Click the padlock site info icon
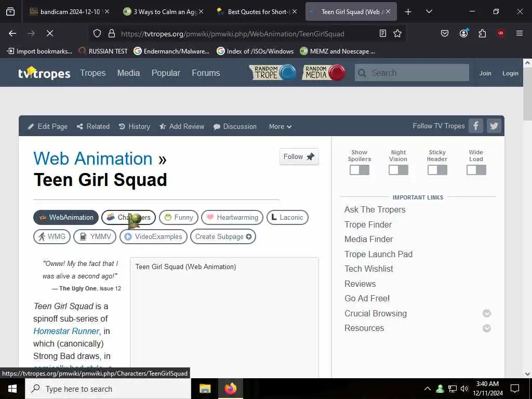The image size is (532, 399). [112, 34]
